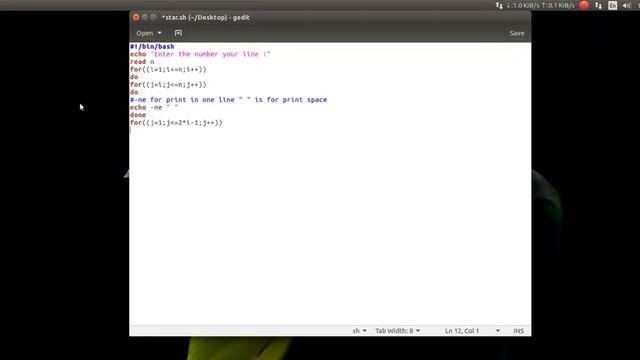This screenshot has width=640, height=360.
Task: Open the keyboard input source indicator
Action: (612, 5)
